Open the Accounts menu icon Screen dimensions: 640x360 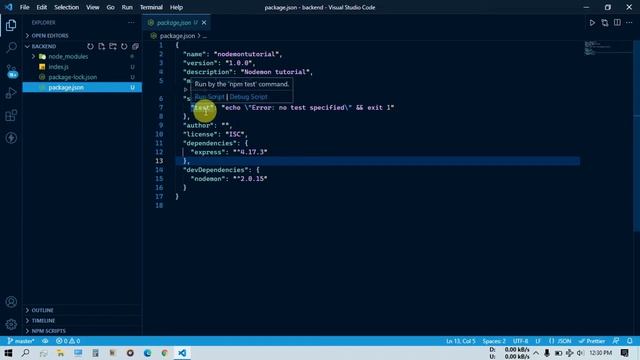pyautogui.click(x=11, y=302)
